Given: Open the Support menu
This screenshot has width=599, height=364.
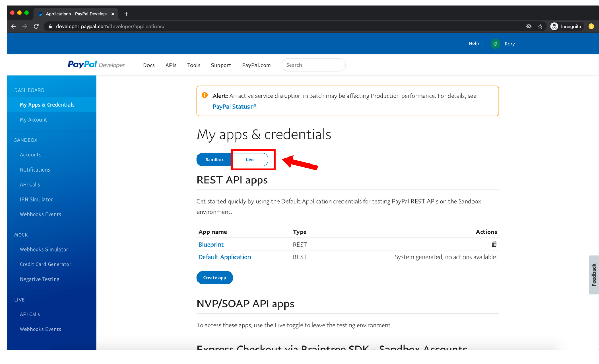Looking at the screenshot, I should 221,65.
